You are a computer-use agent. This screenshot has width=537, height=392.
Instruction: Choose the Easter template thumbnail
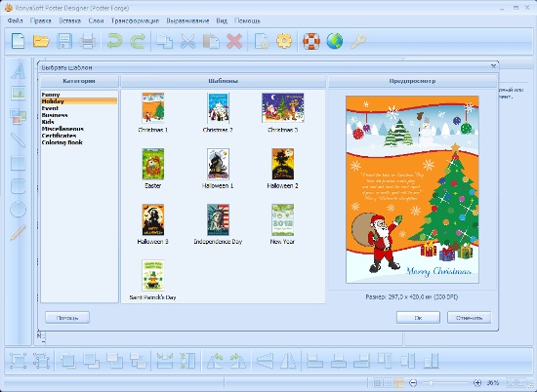[153, 164]
